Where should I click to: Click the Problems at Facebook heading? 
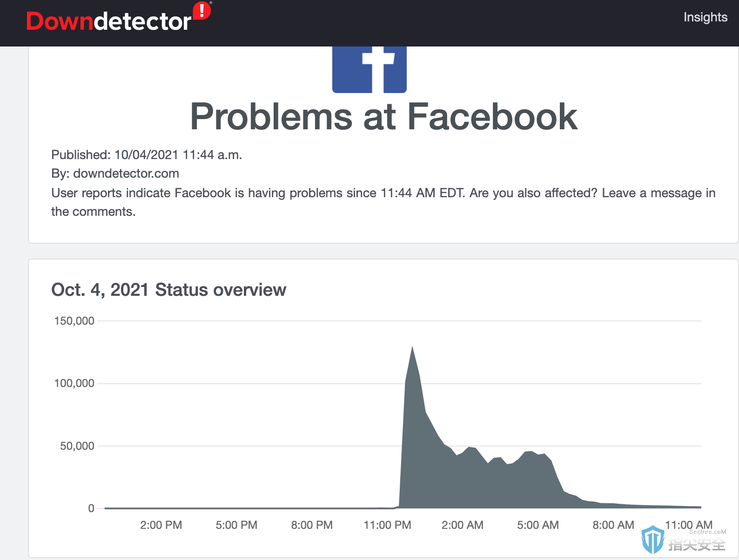point(384,117)
